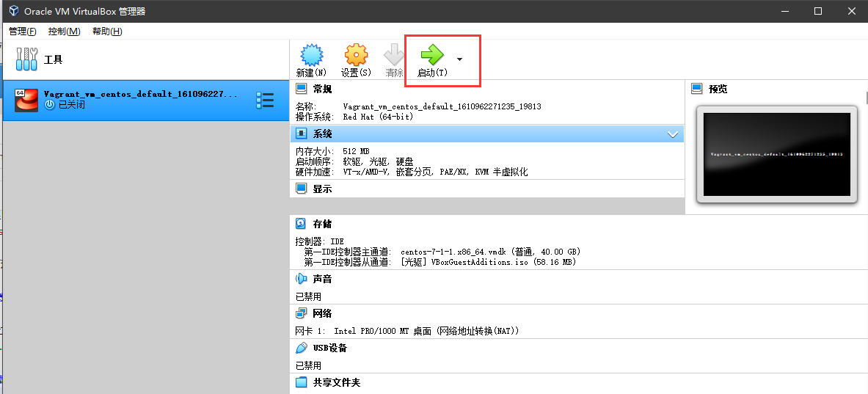868x394 pixels.
Task: Open the VM list menu icon
Action: [x=264, y=100]
